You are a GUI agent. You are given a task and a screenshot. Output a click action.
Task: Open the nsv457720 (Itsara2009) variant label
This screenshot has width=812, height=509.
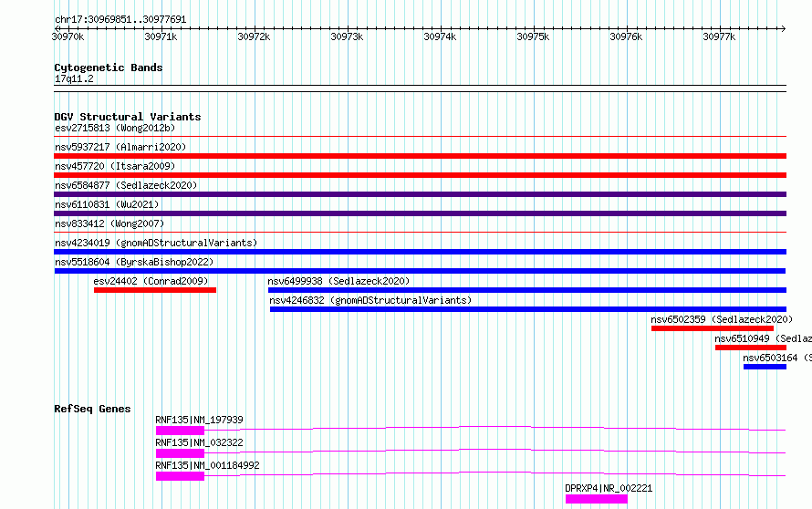tap(115, 166)
